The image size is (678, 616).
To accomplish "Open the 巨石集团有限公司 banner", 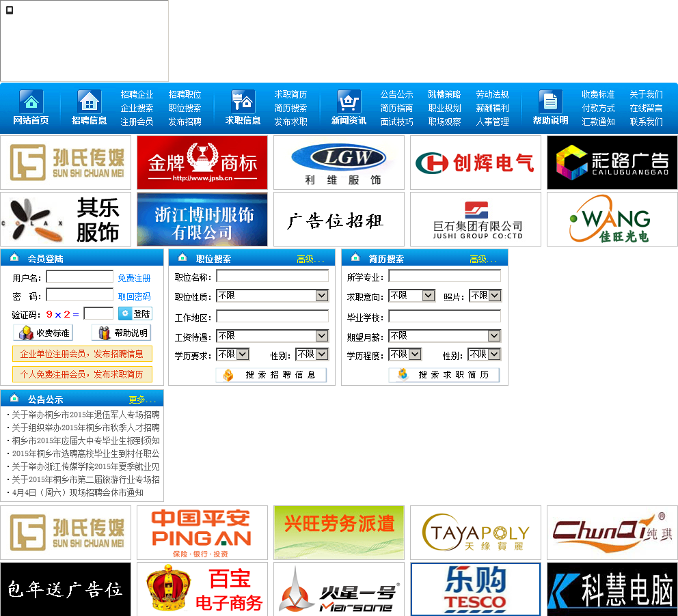I will coord(476,219).
